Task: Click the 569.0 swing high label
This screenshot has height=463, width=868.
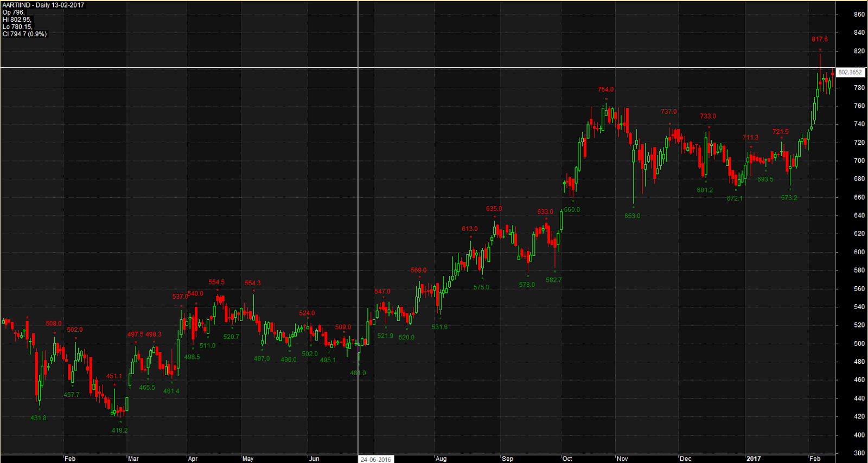Action: coord(419,270)
